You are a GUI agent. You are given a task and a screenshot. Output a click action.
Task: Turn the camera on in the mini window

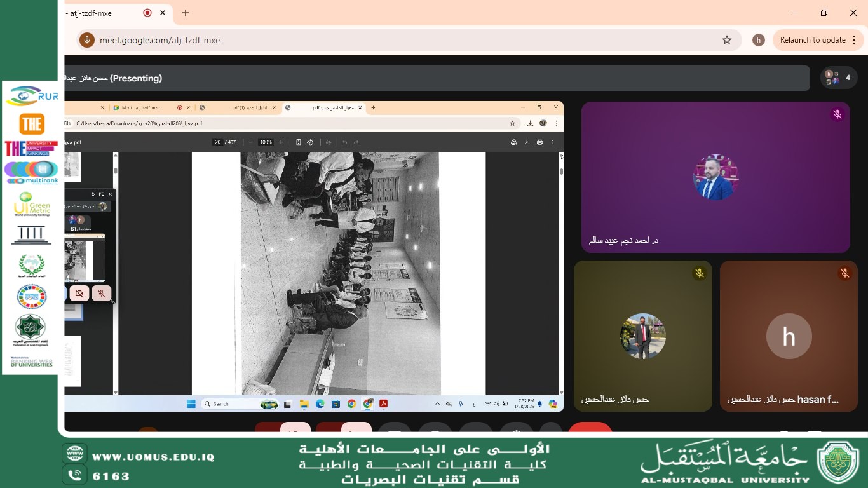click(x=79, y=293)
